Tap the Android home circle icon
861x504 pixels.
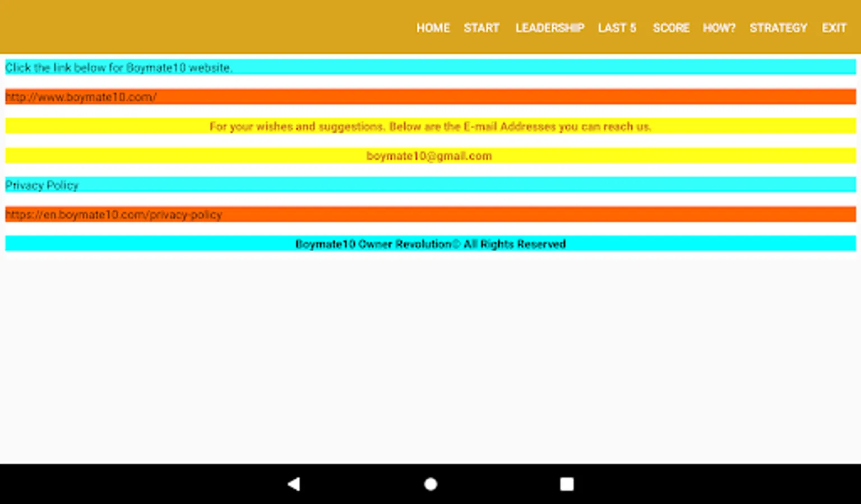point(430,484)
